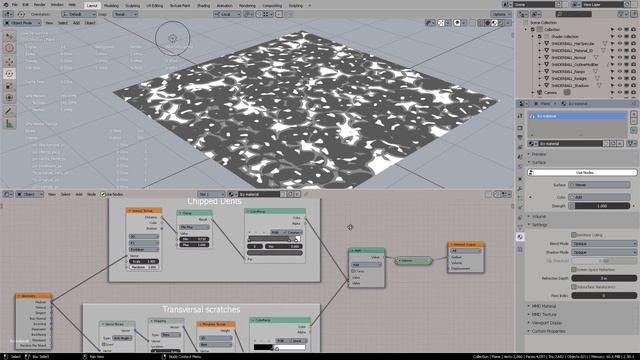Screen dimensions: 640x360
Task: Open the Add menu in node editor header
Action: (79, 194)
